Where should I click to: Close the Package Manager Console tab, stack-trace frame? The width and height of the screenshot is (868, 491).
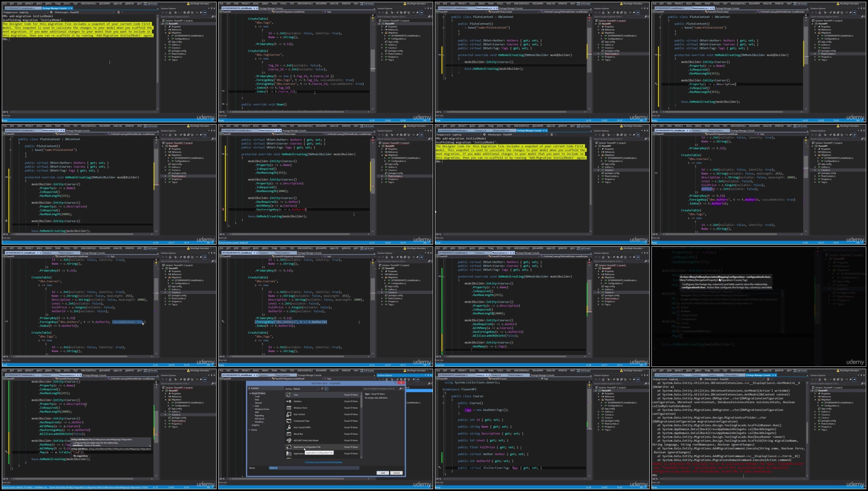coord(775,375)
